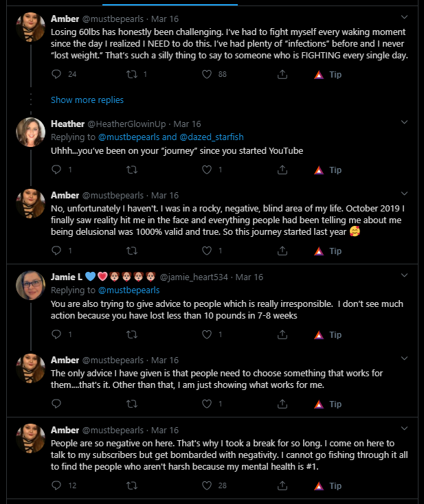
Task: Reply to Heather's YouTube journey tweet
Action: 56,170
